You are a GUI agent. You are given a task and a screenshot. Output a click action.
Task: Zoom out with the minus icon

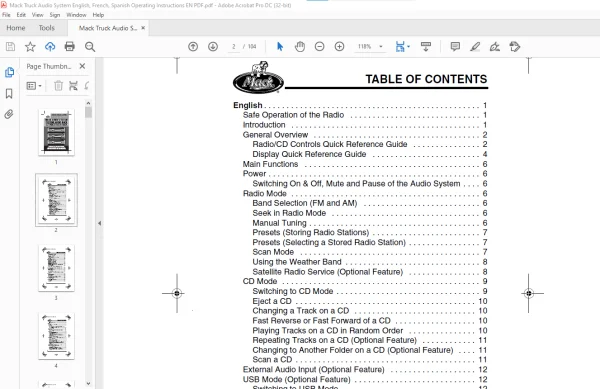(x=320, y=47)
